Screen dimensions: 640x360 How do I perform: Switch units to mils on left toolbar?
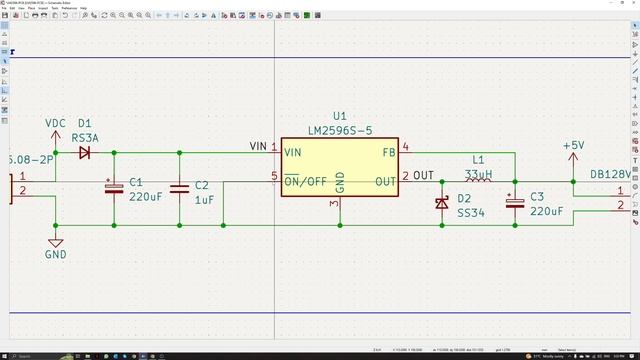click(x=4, y=43)
